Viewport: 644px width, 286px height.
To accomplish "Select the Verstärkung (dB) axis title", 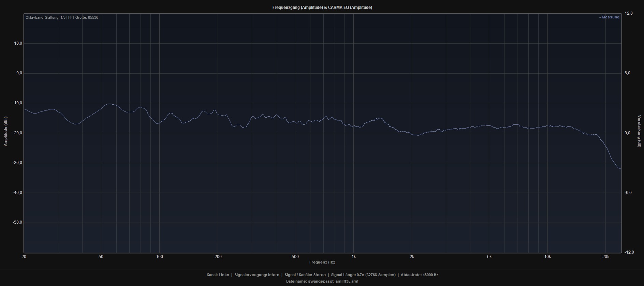I will tap(639, 131).
